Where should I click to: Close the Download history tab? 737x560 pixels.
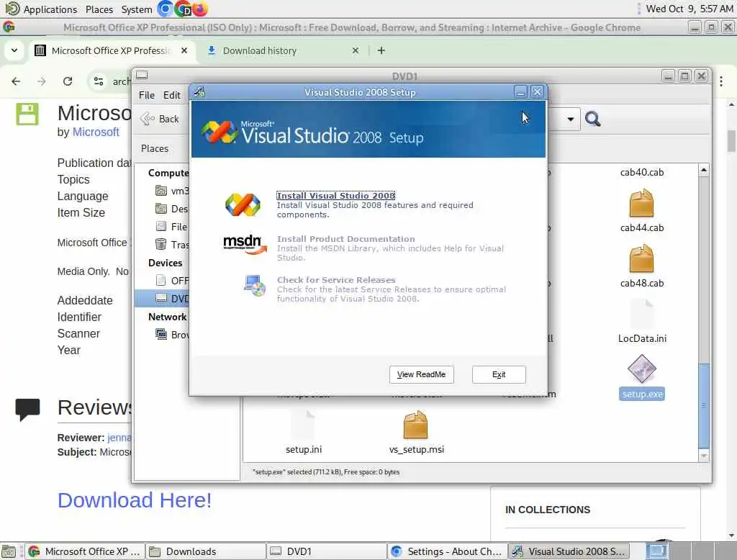pos(356,50)
